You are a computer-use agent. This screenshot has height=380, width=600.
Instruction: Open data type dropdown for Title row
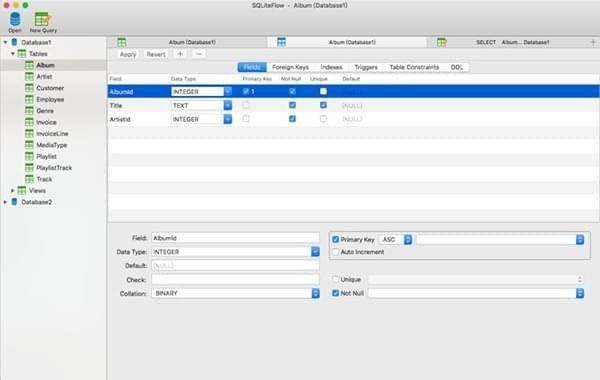[x=228, y=105]
